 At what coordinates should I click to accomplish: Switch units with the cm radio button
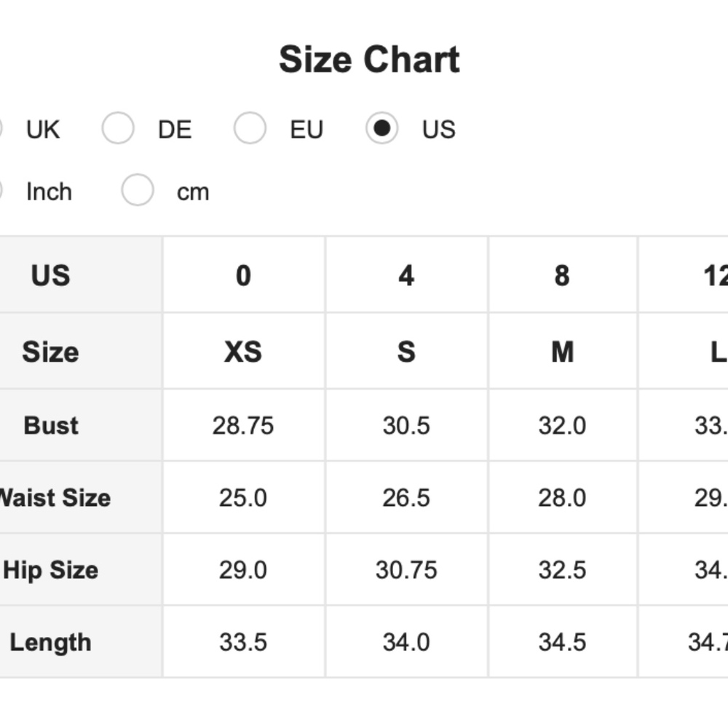[x=138, y=191]
